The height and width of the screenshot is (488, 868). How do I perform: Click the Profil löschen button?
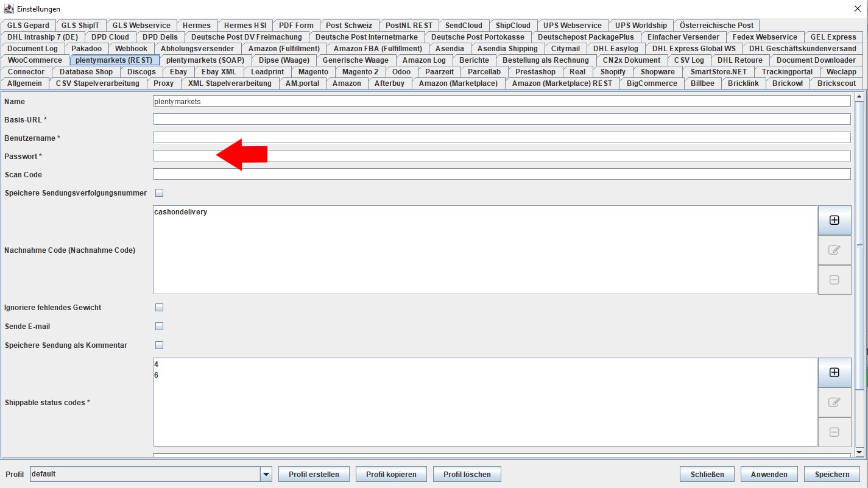[467, 474]
